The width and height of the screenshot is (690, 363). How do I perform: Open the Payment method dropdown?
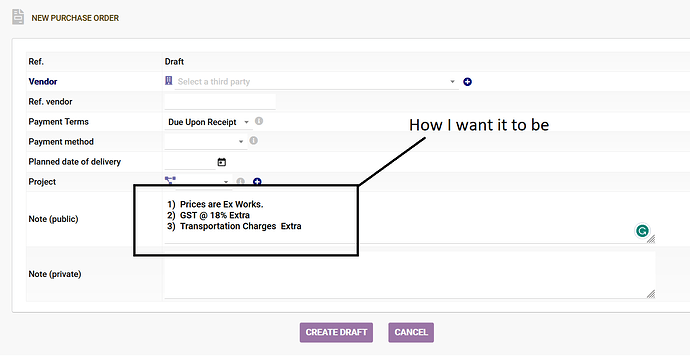point(206,142)
